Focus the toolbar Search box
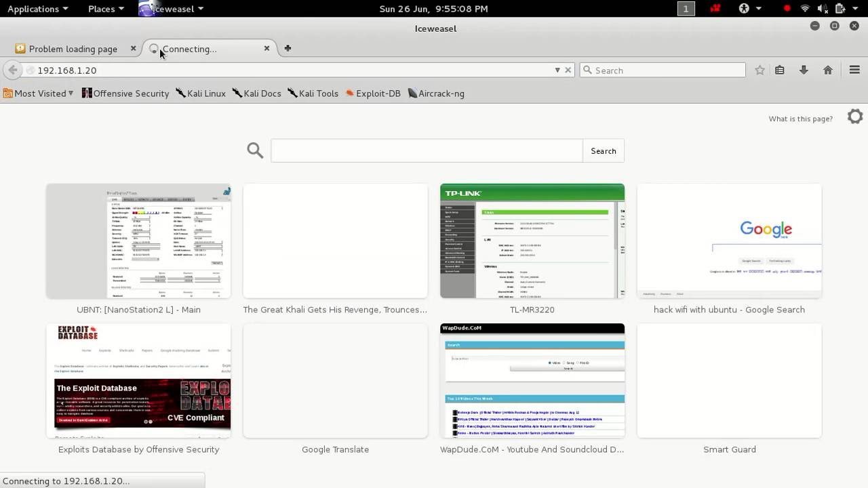Screen dimensions: 868x488 coord(663,70)
